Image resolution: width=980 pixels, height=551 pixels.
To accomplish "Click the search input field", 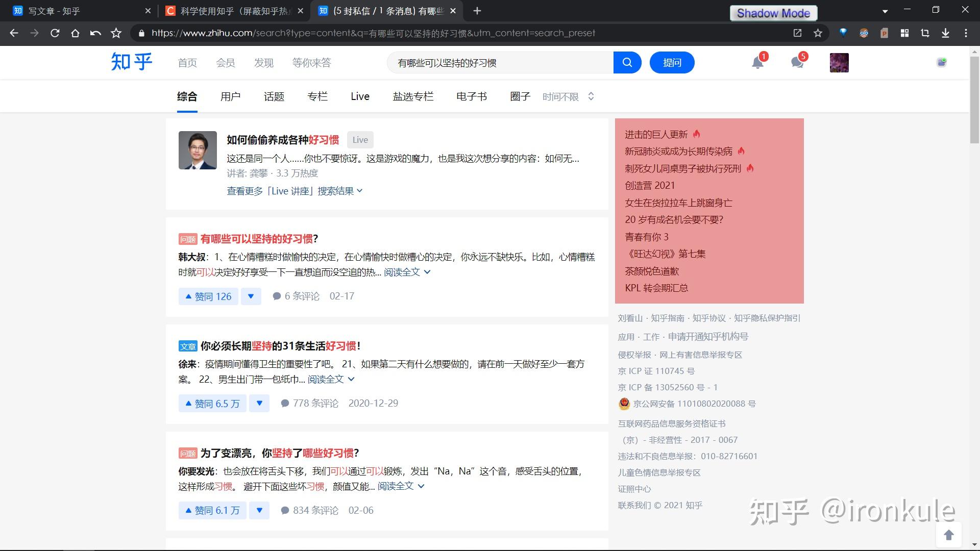I will 500,63.
